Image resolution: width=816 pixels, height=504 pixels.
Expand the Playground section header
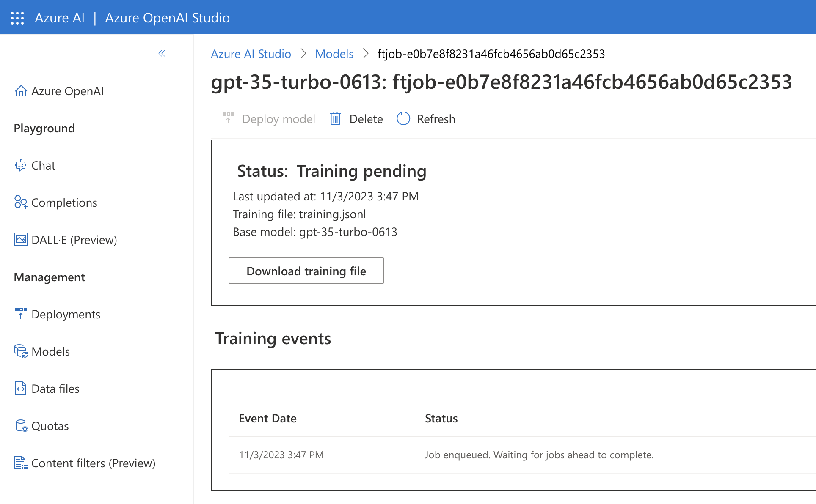[x=44, y=128]
